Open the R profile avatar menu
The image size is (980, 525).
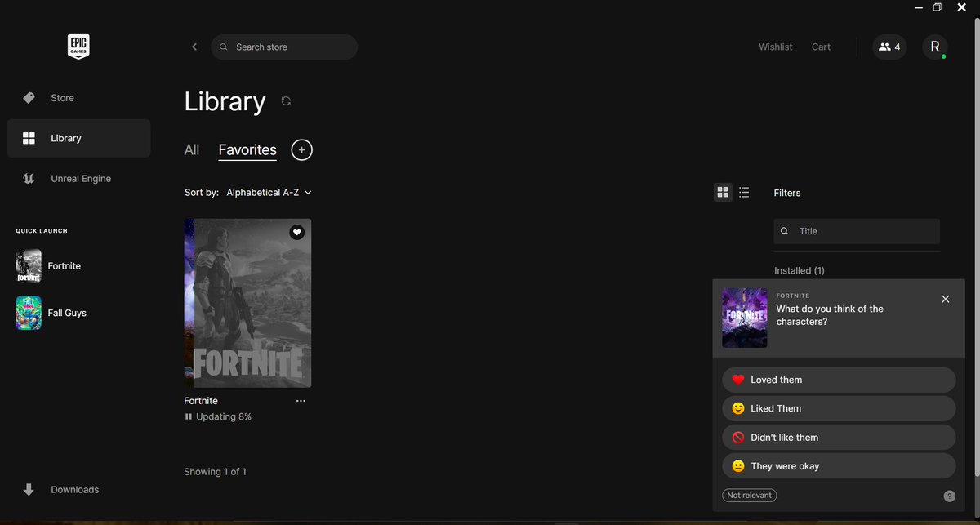pyautogui.click(x=935, y=47)
